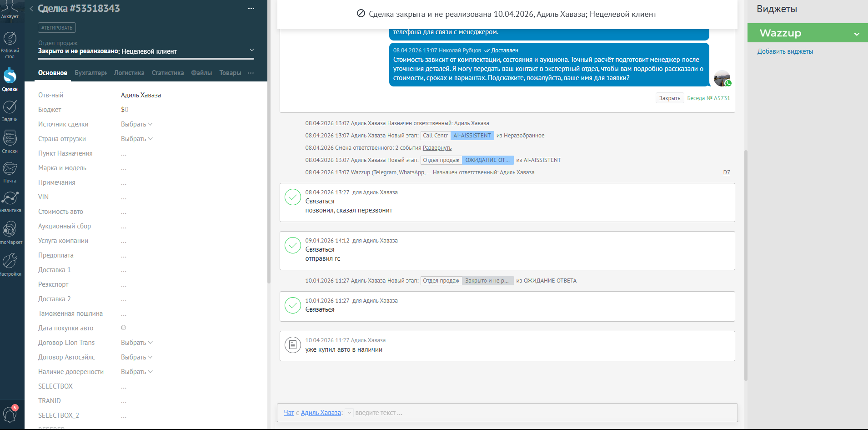
Task: Expand the pipeline stage dropdown chevron
Action: tap(252, 50)
